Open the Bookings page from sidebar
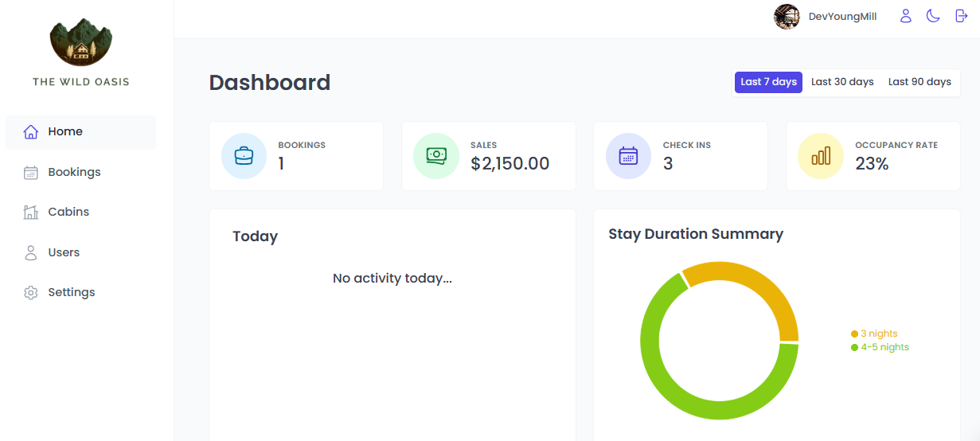This screenshot has height=441, width=980. click(74, 172)
